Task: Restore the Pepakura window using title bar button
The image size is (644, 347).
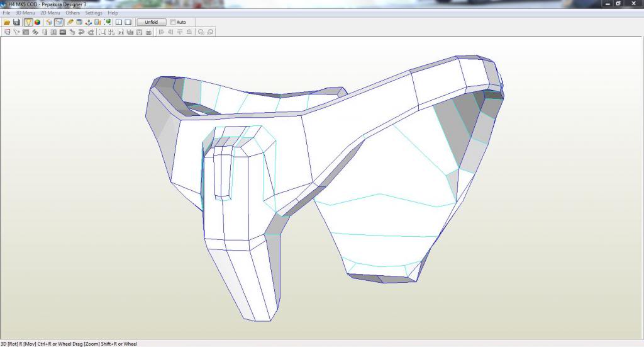Action: tap(619, 4)
